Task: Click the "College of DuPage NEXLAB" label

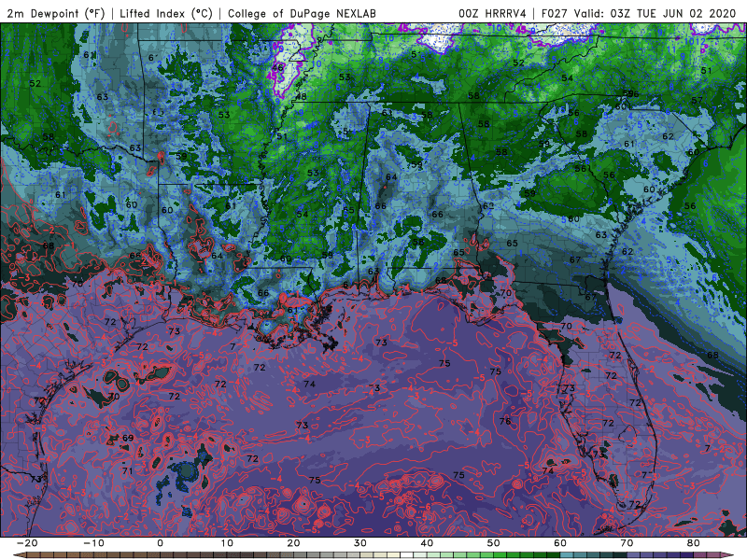Action: coord(302,13)
